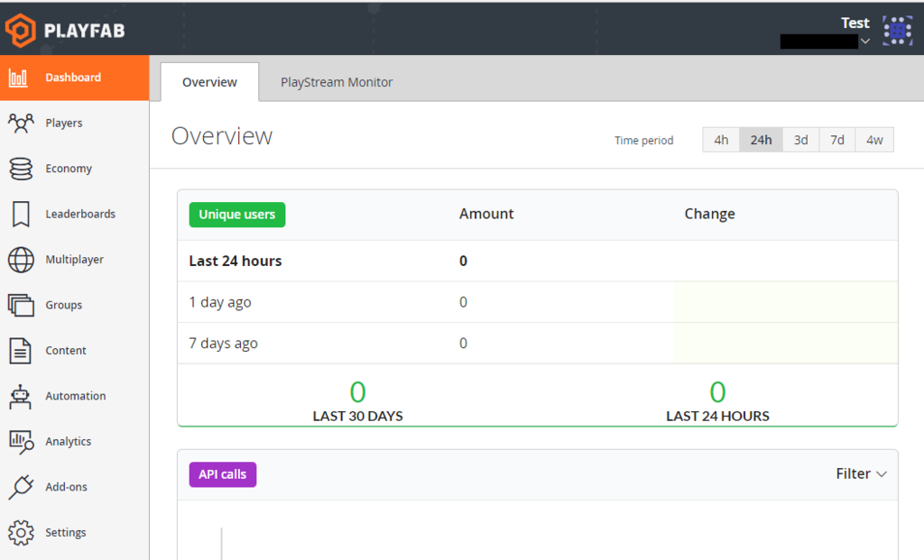The width and height of the screenshot is (924, 560).
Task: Click the Leaderboards bookmark icon
Action: click(x=21, y=214)
